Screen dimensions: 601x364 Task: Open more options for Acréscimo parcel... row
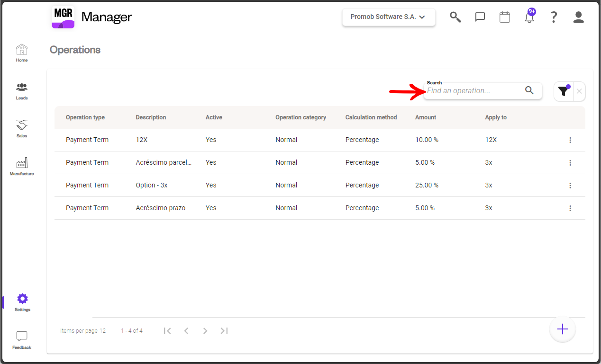pyautogui.click(x=570, y=163)
